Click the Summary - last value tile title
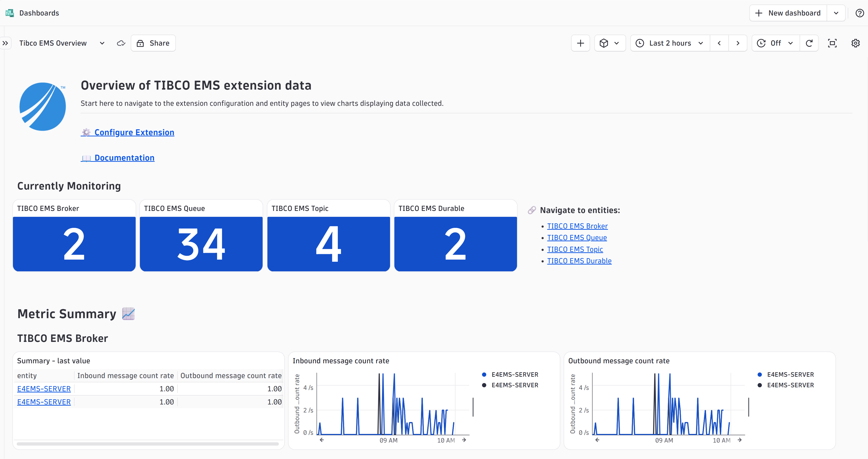The width and height of the screenshot is (868, 459). pos(54,361)
